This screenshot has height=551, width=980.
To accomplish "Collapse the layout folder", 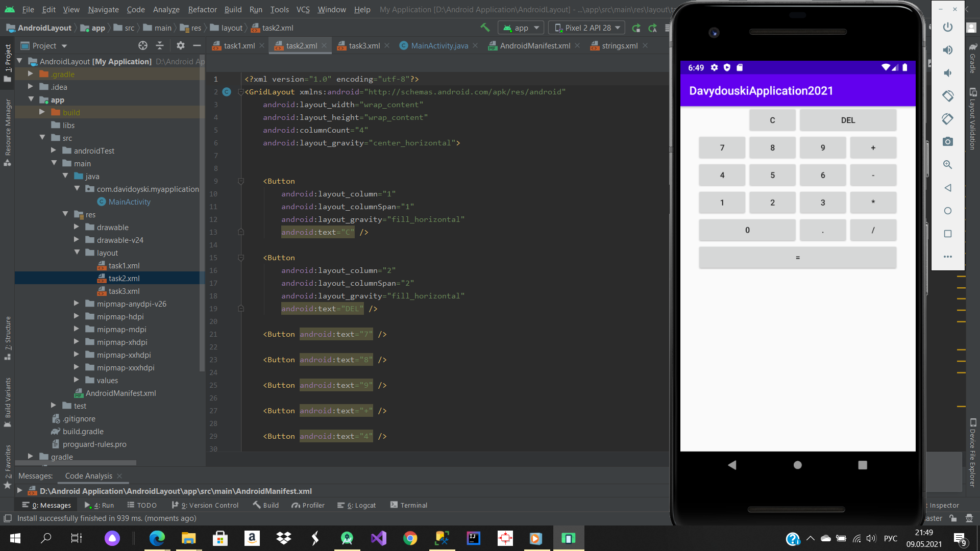I will [77, 253].
